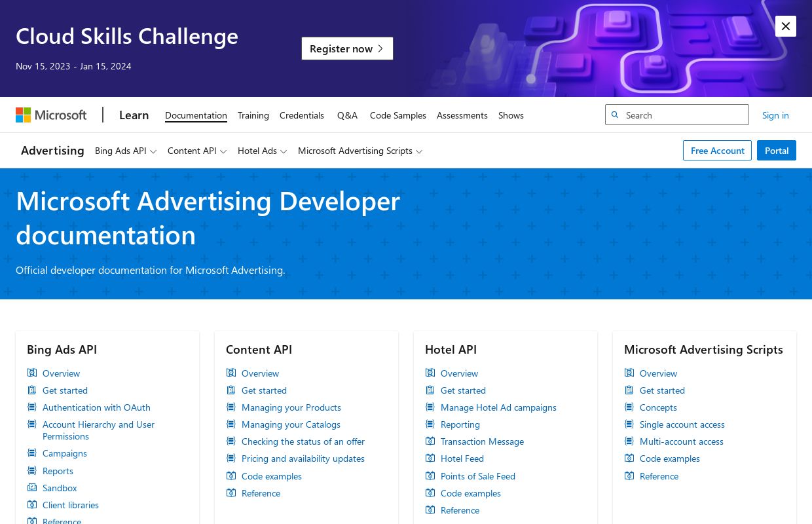Click the Advertising heading link
The width and height of the screenshot is (812, 524).
point(52,151)
